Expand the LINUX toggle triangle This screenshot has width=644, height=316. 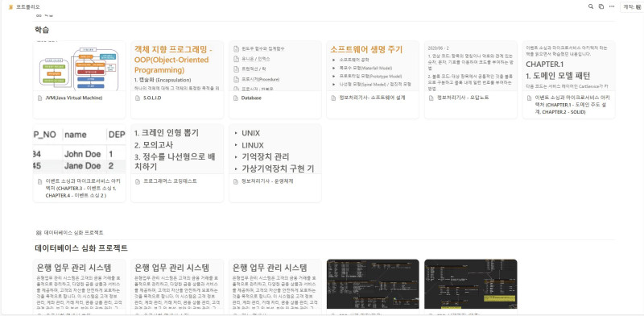(236, 145)
